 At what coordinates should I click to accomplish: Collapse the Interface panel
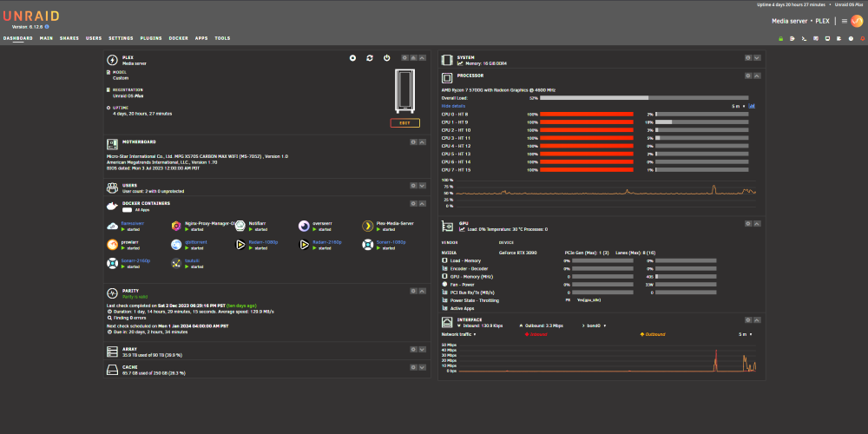757,320
